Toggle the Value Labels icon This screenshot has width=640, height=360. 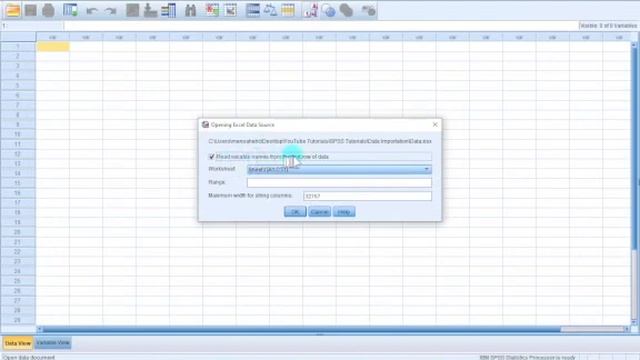tap(311, 10)
